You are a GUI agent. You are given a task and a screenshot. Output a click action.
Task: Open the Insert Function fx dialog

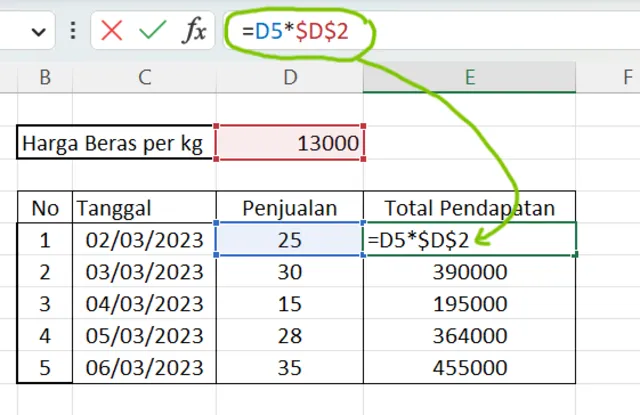click(x=194, y=31)
